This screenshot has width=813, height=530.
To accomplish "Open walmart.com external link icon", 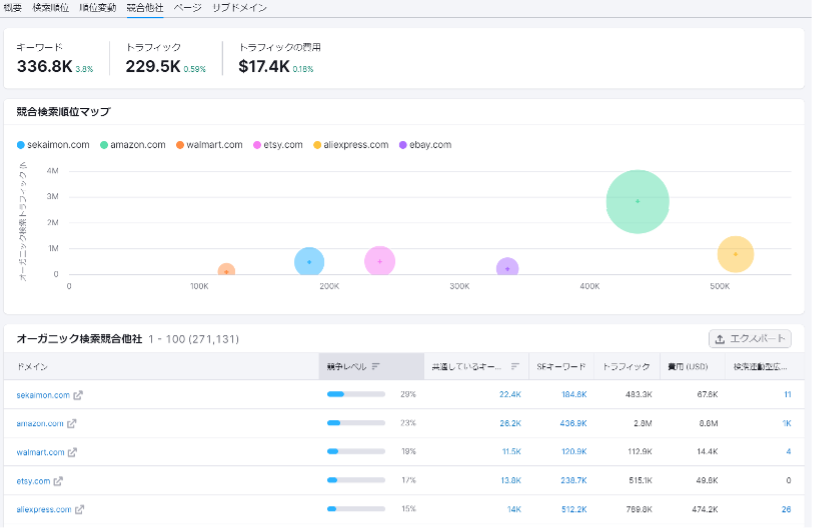I will tap(74, 452).
